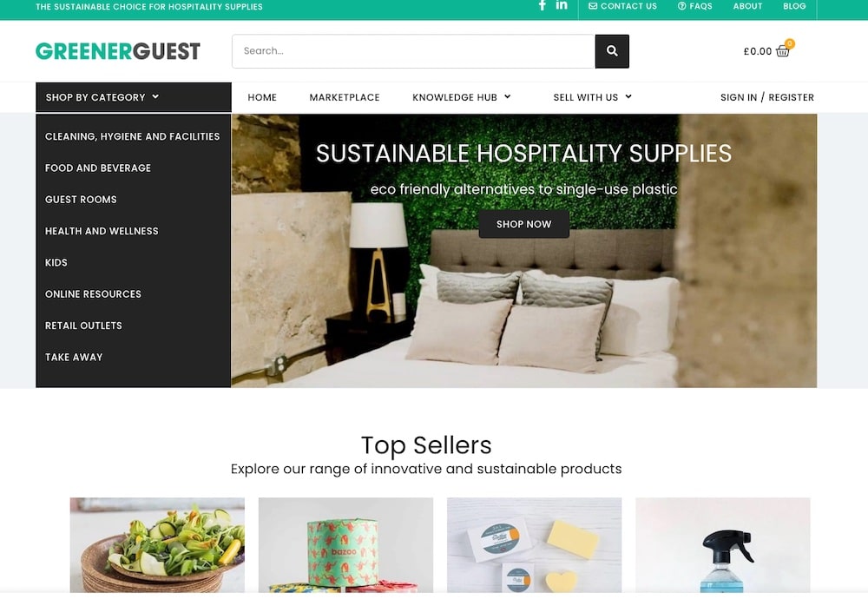Go to the Marketplace menu item
This screenshot has width=868, height=599.
[x=345, y=97]
